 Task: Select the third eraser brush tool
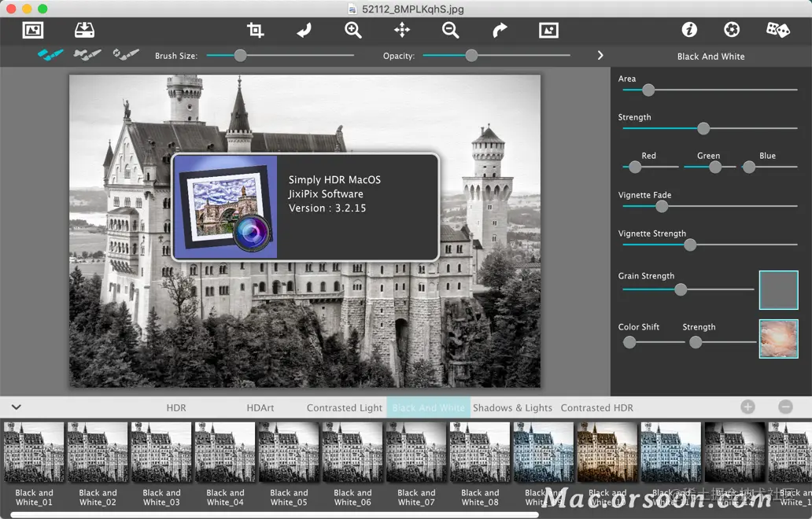click(x=126, y=54)
